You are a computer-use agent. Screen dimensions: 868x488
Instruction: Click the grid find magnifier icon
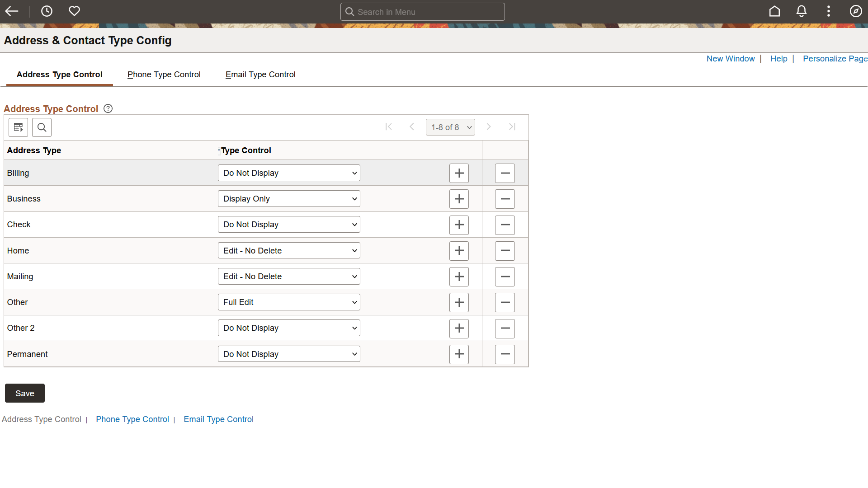(42, 127)
